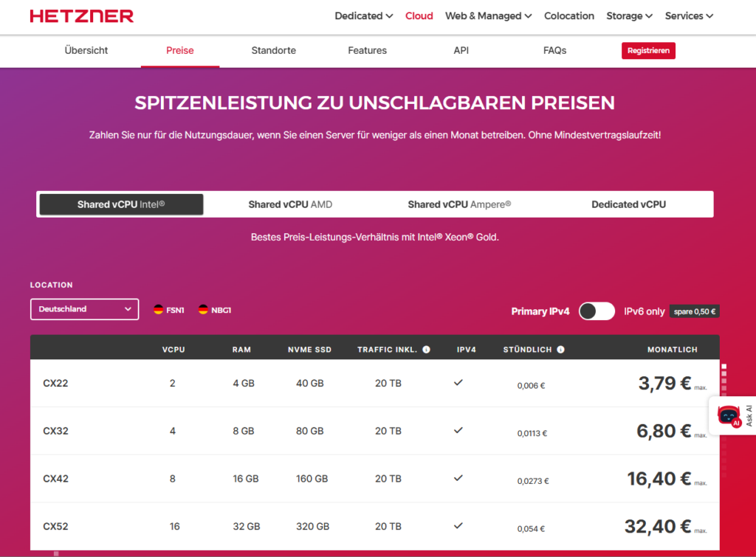This screenshot has height=557, width=756.
Task: Click the RAM column header
Action: [x=241, y=350]
